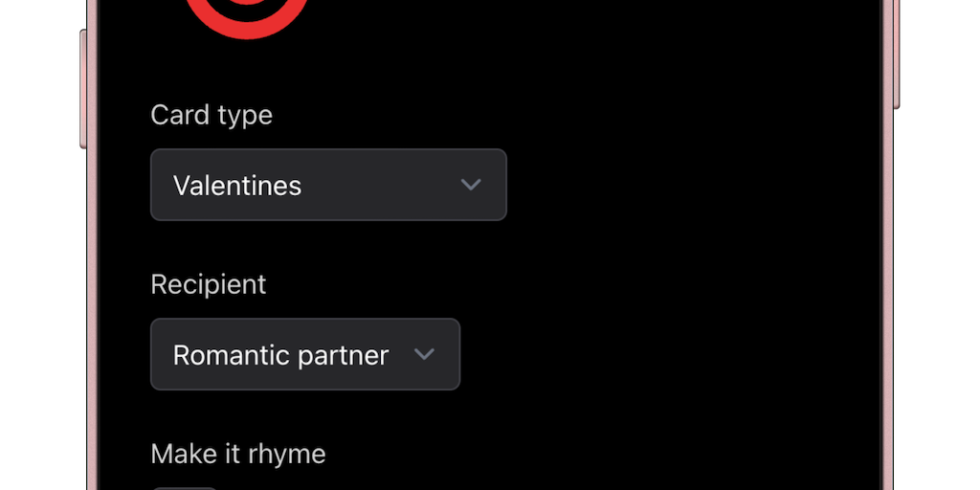The height and width of the screenshot is (490, 980).
Task: Open the Recipient dropdown
Action: tap(305, 354)
